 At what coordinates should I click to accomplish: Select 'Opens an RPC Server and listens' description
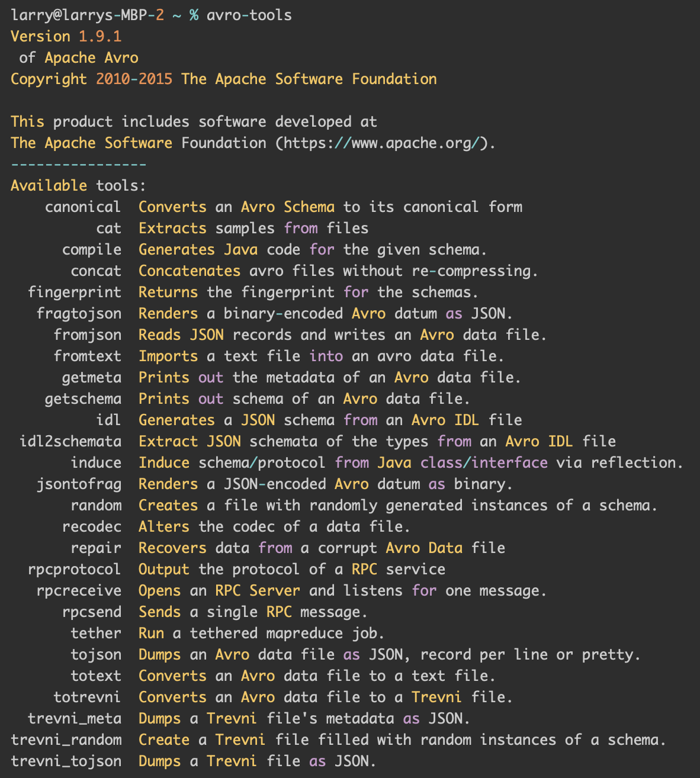(x=343, y=590)
